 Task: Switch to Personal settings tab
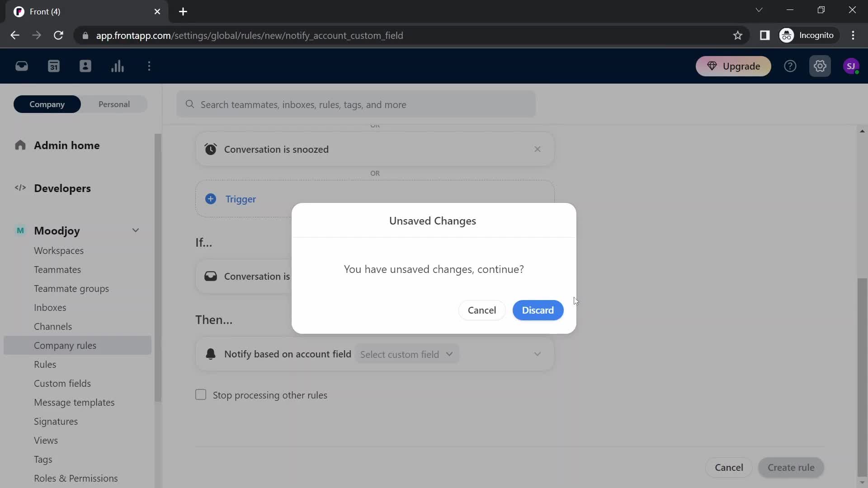pos(114,104)
